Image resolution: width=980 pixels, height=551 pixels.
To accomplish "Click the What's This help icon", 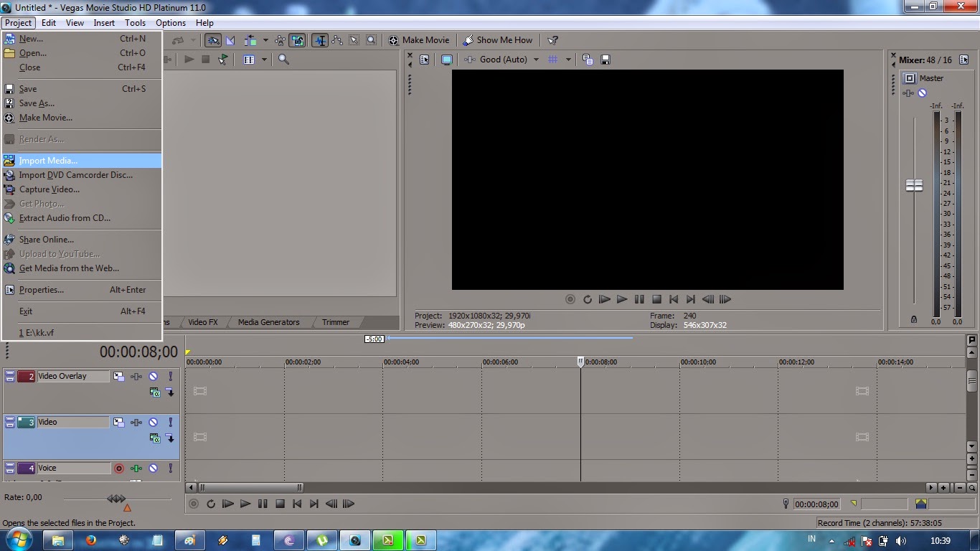I will point(552,40).
